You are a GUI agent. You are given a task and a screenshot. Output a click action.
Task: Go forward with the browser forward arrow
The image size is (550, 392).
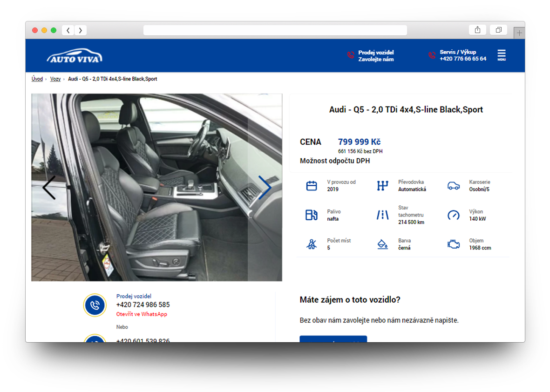tap(81, 30)
